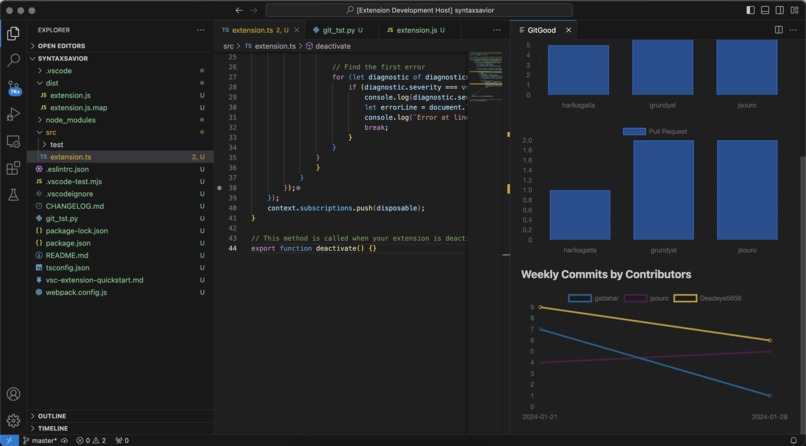
Task: Click the publish/sync icon next to master*
Action: [x=64, y=440]
